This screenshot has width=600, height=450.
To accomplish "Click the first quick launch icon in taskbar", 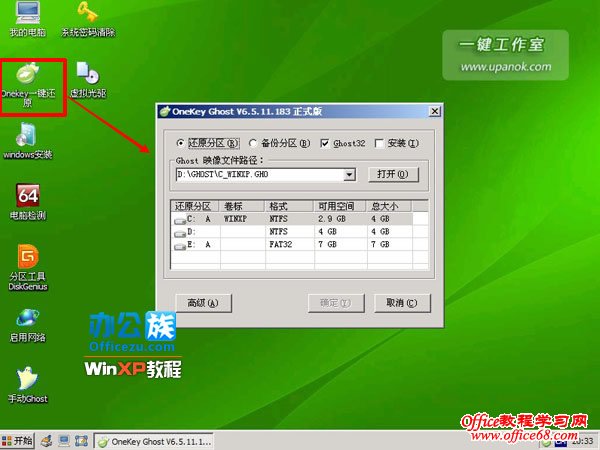I will (x=46, y=441).
